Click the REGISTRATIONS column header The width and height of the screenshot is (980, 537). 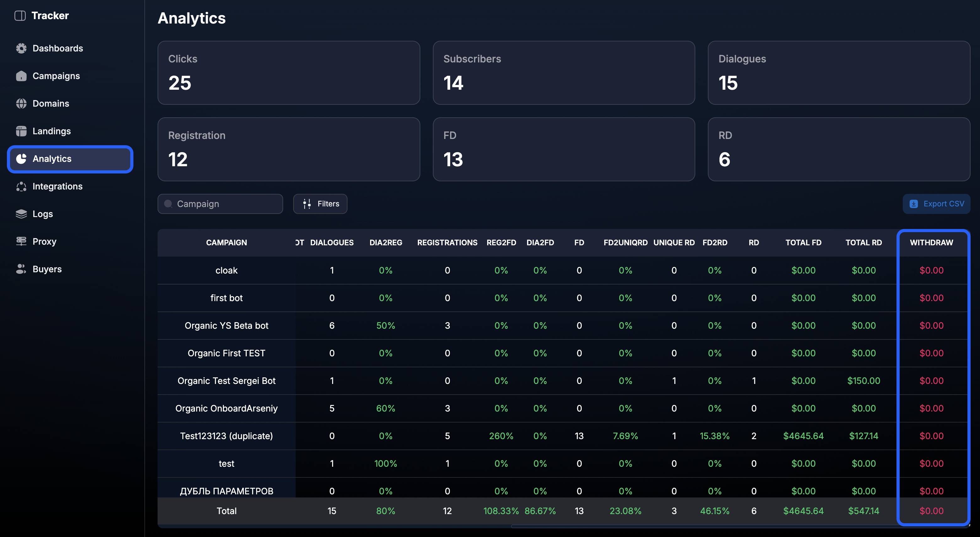pyautogui.click(x=447, y=242)
